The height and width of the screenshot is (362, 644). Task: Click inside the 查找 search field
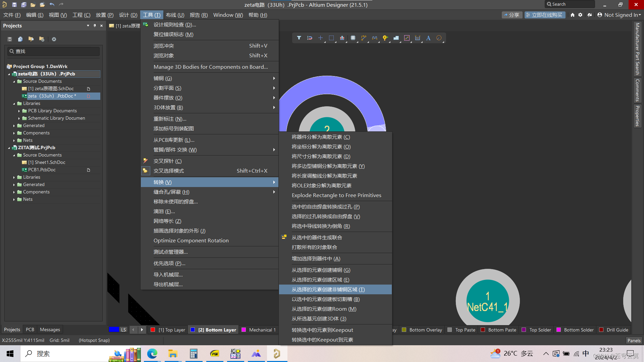54,51
